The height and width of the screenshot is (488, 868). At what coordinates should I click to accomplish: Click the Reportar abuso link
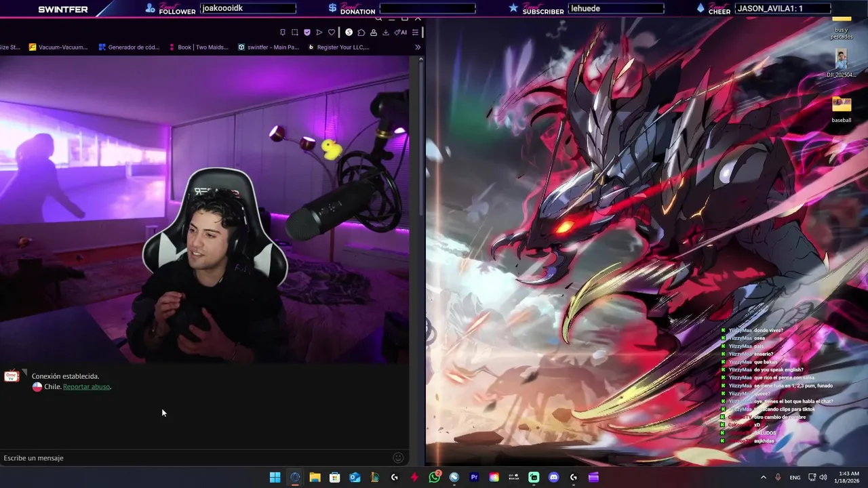coord(87,387)
